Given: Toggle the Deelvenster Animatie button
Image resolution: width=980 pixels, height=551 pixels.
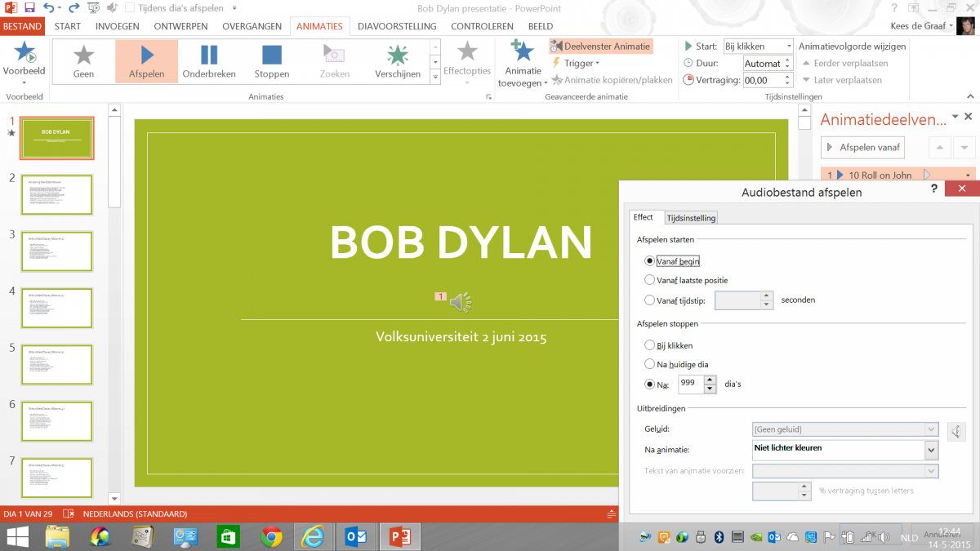Looking at the screenshot, I should (x=601, y=47).
